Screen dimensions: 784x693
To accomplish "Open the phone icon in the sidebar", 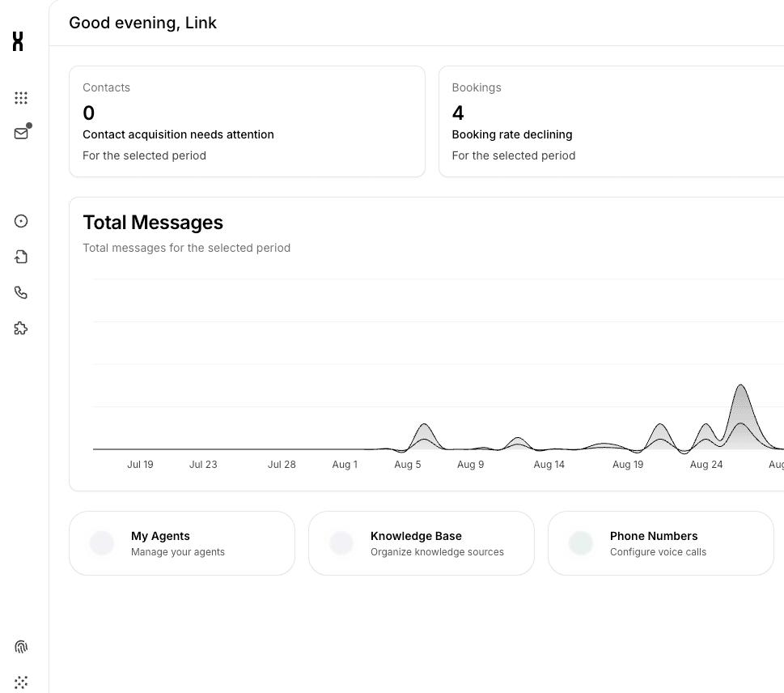I will [x=21, y=292].
